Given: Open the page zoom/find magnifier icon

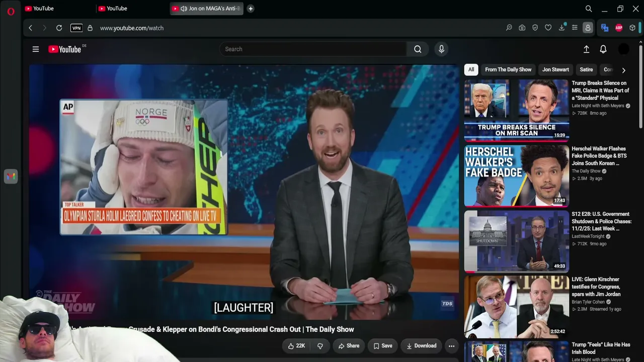Looking at the screenshot, I should pos(509,28).
